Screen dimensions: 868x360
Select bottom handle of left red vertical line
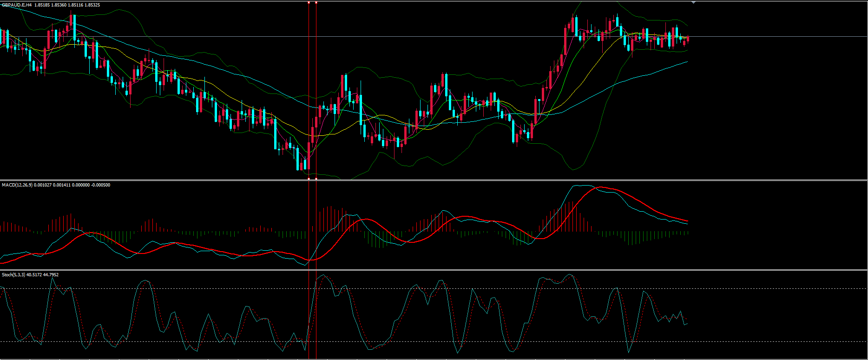(309, 178)
